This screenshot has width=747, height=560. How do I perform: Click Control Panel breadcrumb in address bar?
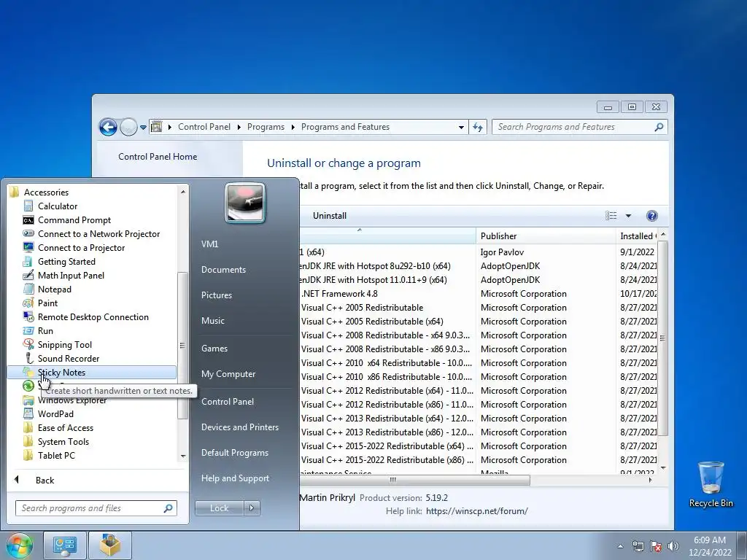204,127
